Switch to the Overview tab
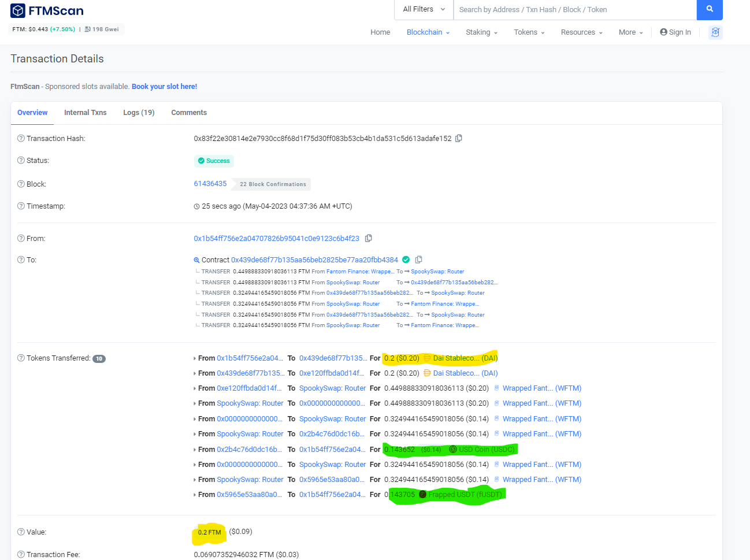Image resolution: width=750 pixels, height=560 pixels. 32,113
